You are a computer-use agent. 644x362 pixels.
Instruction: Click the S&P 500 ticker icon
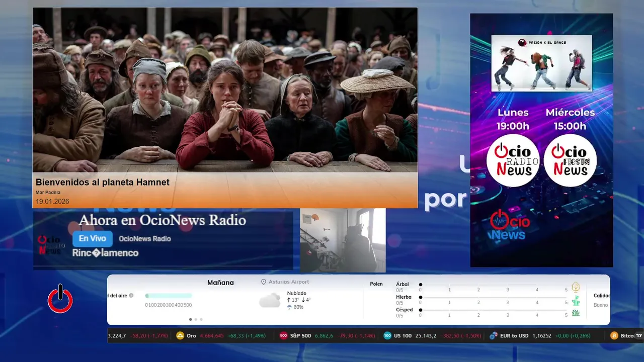[x=284, y=336]
